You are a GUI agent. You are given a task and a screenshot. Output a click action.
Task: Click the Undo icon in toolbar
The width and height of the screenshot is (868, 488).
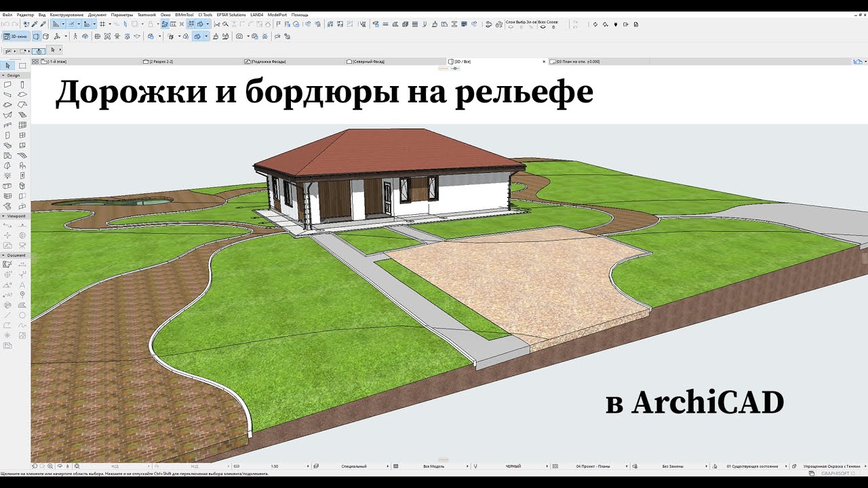(5, 24)
